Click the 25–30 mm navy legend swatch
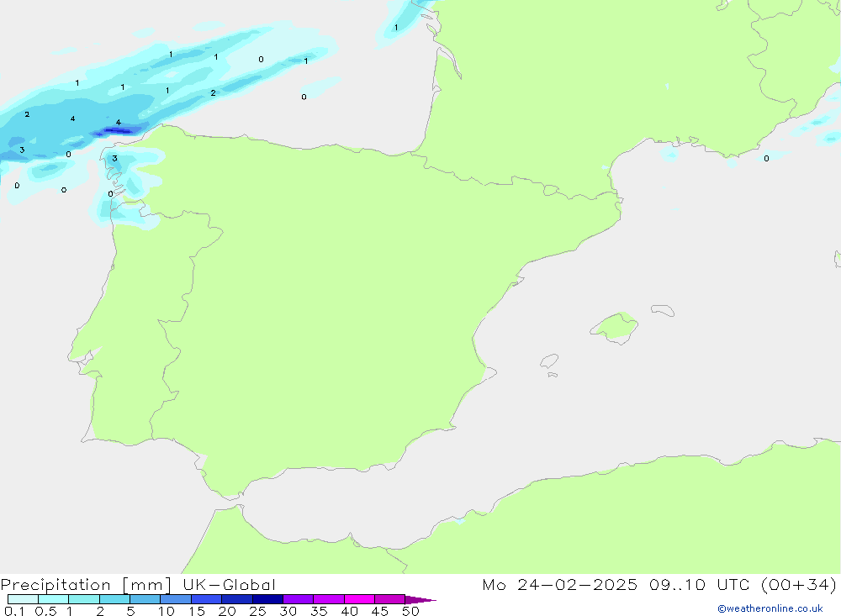Image resolution: width=841 pixels, height=616 pixels. click(x=267, y=599)
